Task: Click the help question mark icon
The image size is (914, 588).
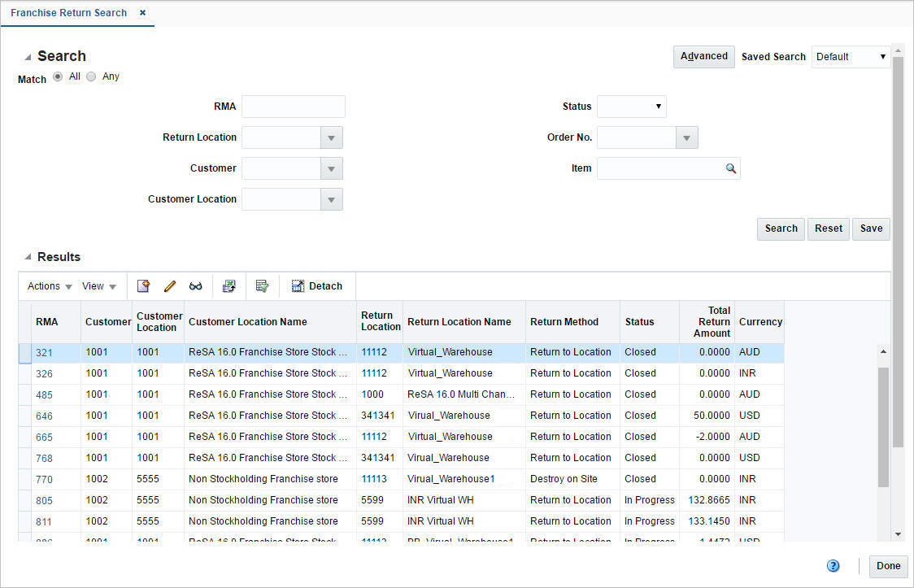Action: click(x=833, y=565)
